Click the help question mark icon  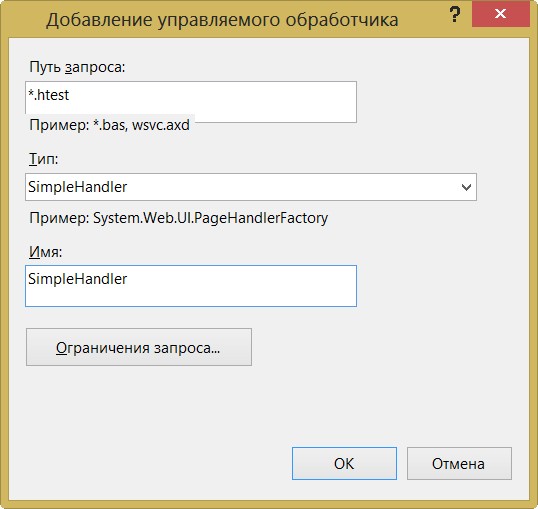pos(455,15)
